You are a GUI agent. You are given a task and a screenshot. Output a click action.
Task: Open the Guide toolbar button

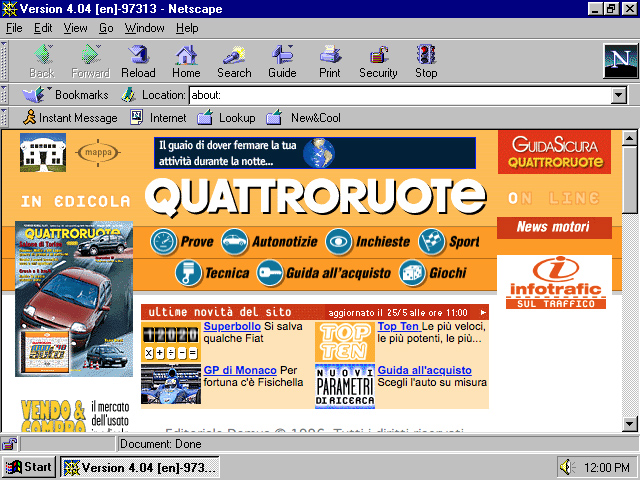click(x=282, y=61)
